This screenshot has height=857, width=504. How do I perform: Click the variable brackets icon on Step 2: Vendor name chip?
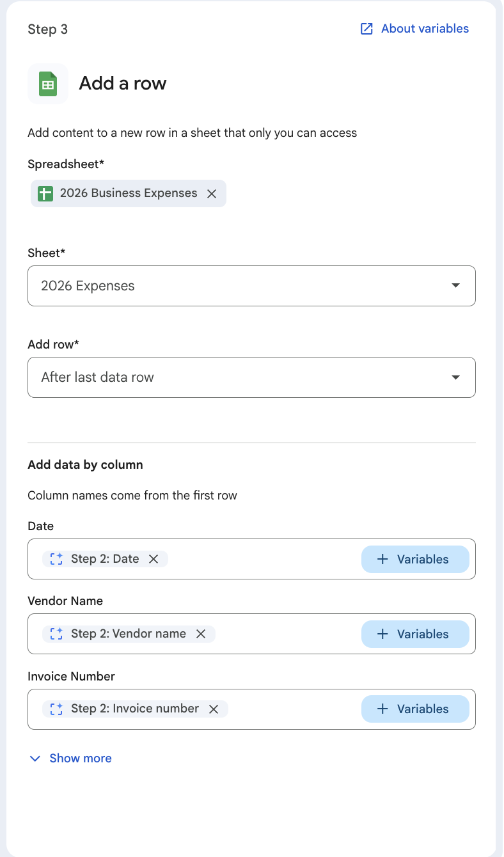57,634
